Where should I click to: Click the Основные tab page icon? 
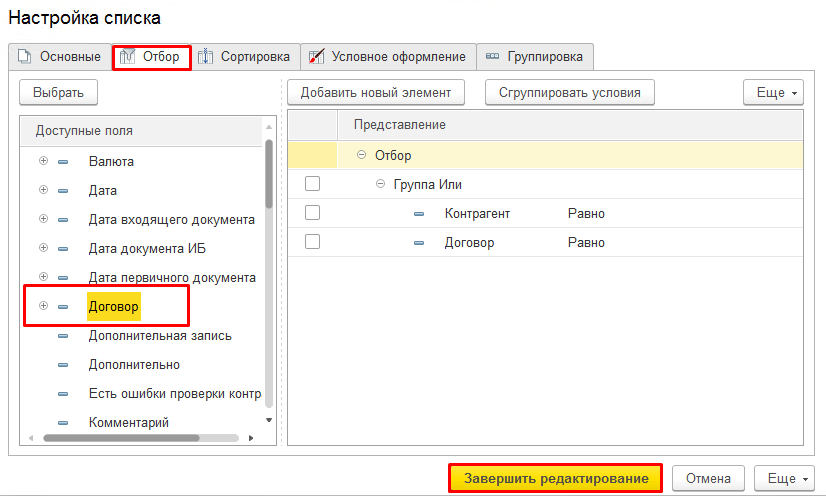click(25, 57)
